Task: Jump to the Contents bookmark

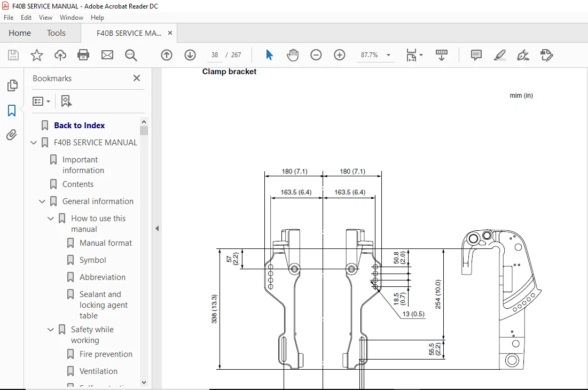Action: (77, 184)
